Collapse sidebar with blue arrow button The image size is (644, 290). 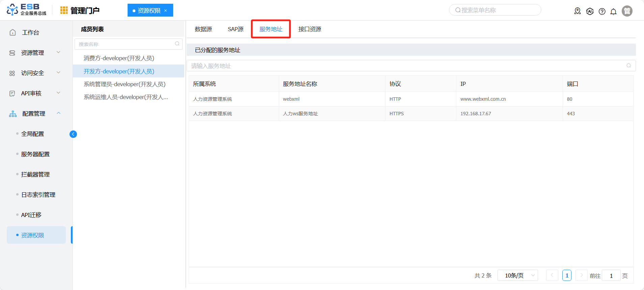tap(73, 134)
